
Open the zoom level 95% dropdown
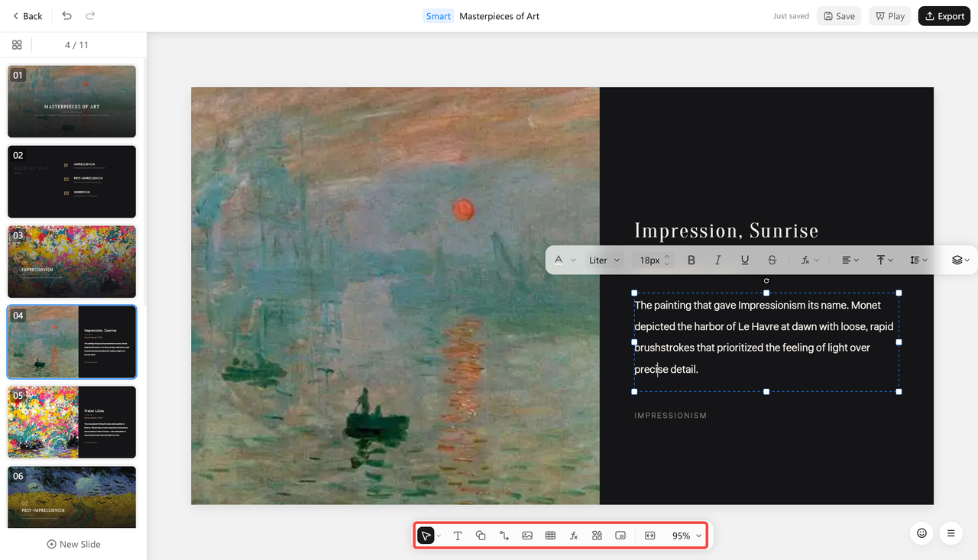pos(686,536)
